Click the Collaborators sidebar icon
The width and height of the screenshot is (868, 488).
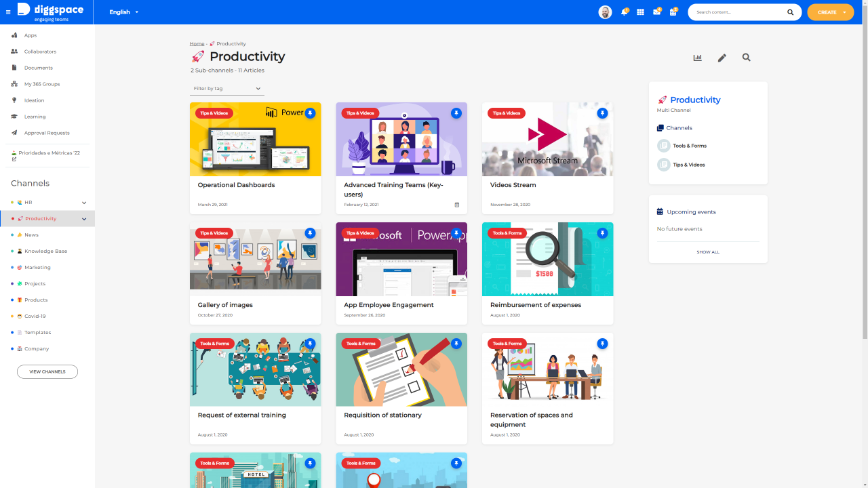(x=14, y=52)
